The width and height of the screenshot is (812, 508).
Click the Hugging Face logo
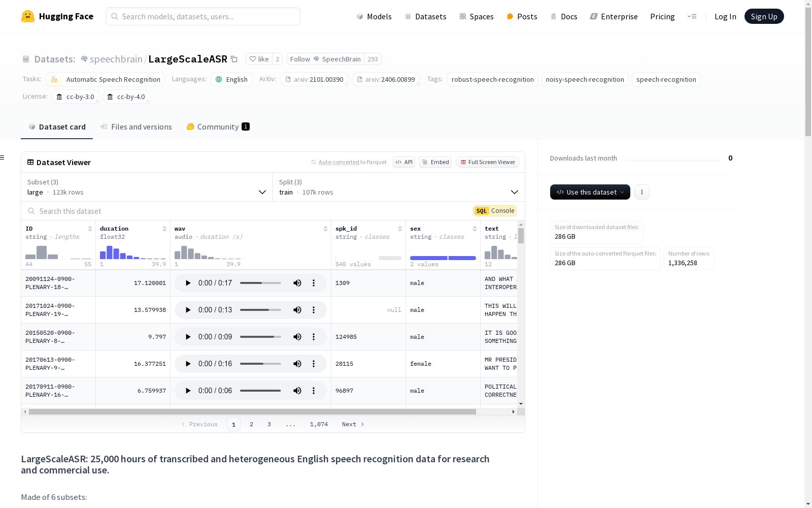57,16
